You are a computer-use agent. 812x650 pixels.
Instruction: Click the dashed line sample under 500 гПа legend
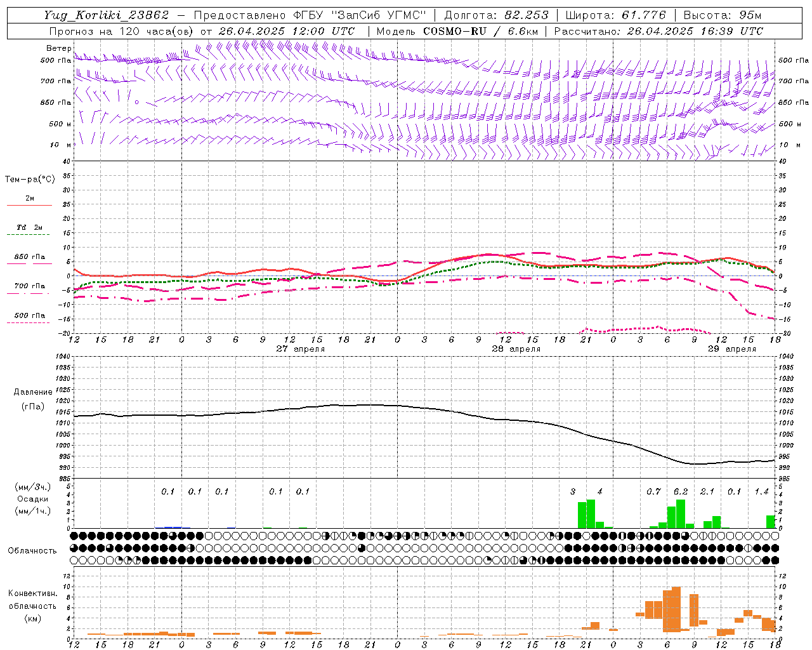29,323
